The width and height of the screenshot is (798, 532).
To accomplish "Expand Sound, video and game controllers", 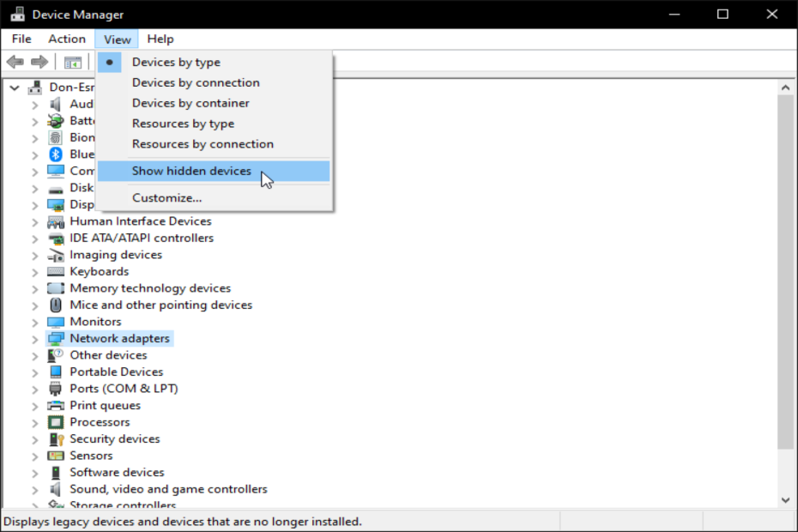I will pyautogui.click(x=34, y=490).
